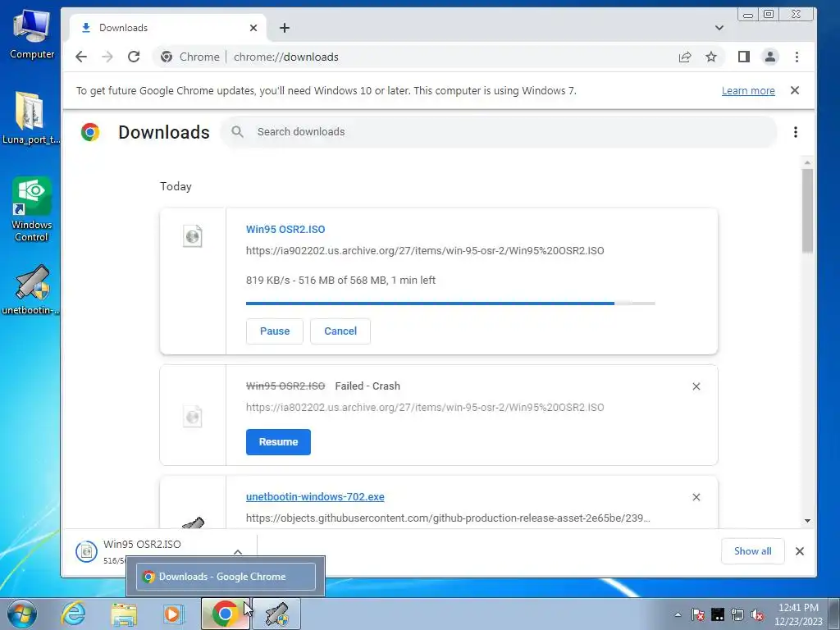840x630 pixels.
Task: Click Learn more about Chrome updates
Action: (748, 90)
